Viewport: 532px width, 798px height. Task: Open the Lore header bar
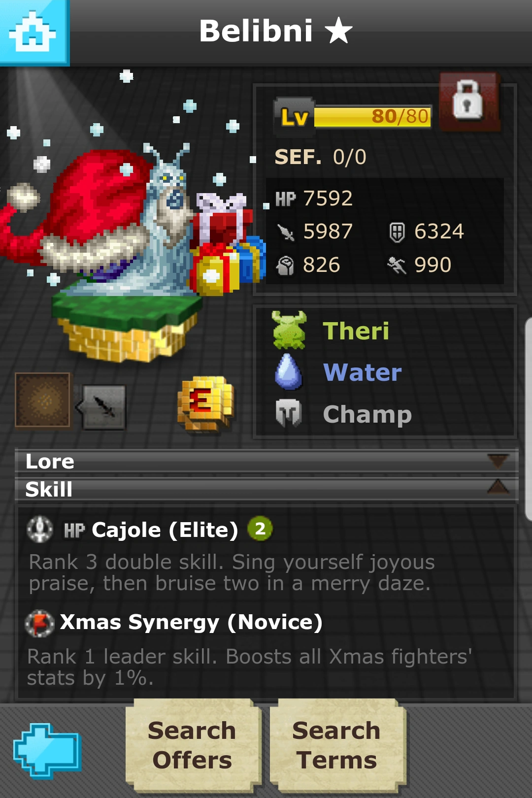pos(266,462)
